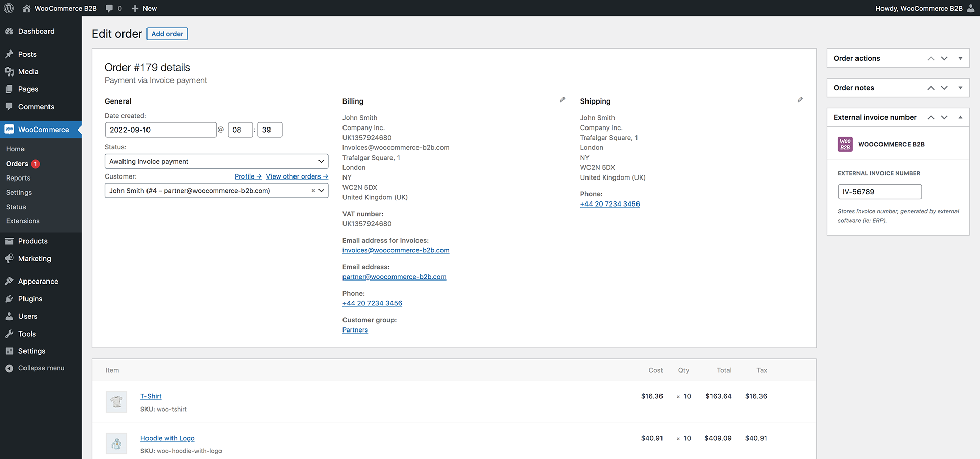This screenshot has height=459, width=980.
Task: Open the View other orders link
Action: click(x=297, y=176)
